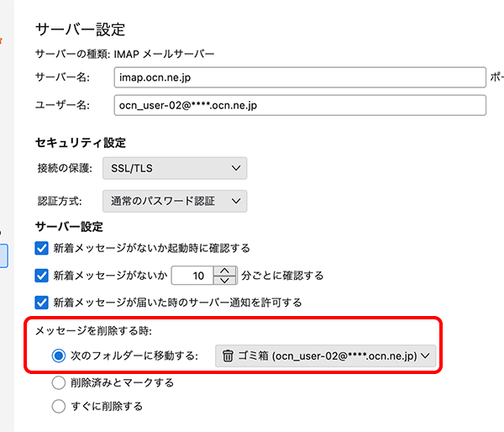Image resolution: width=504 pixels, height=432 pixels.
Task: Click the trash can icon in folder dropdown
Action: [228, 356]
